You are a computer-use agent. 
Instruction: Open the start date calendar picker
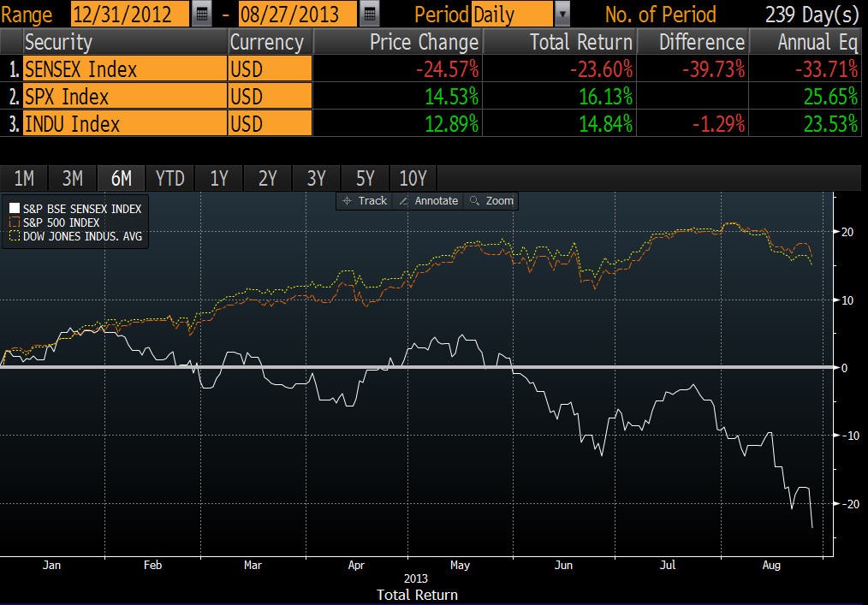[x=202, y=14]
